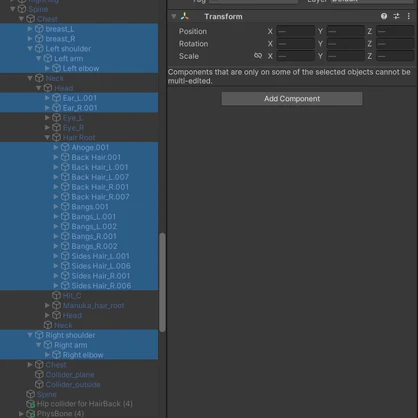Open Transform component options menu
Screen dimensions: 418x418
coord(409,16)
